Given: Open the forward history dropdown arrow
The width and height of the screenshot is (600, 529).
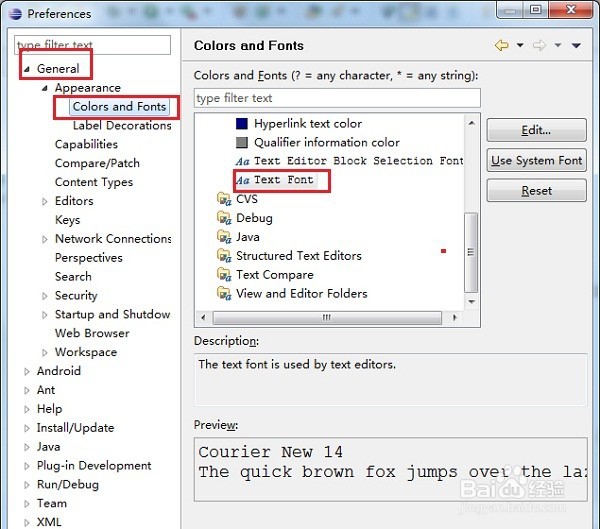Looking at the screenshot, I should point(558,45).
